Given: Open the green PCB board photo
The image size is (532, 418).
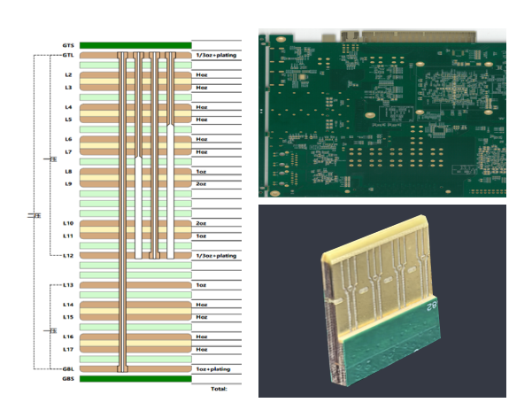Looking at the screenshot, I should pos(382,112).
